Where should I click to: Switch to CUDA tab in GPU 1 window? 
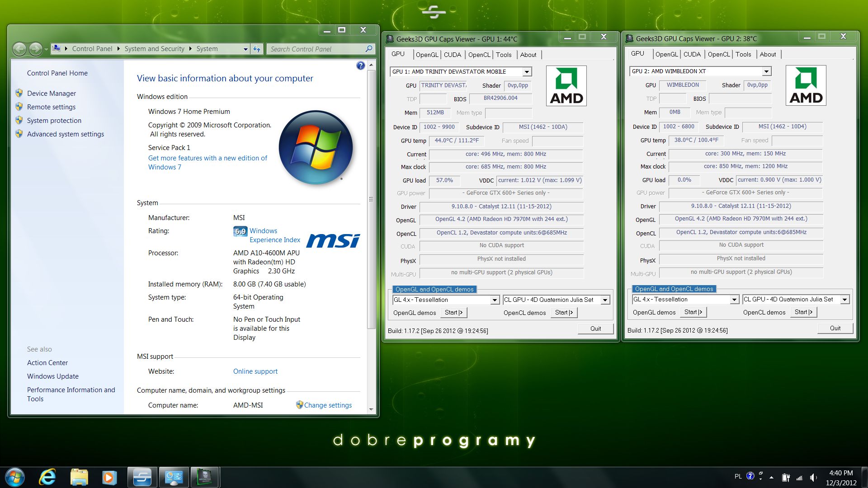[453, 55]
